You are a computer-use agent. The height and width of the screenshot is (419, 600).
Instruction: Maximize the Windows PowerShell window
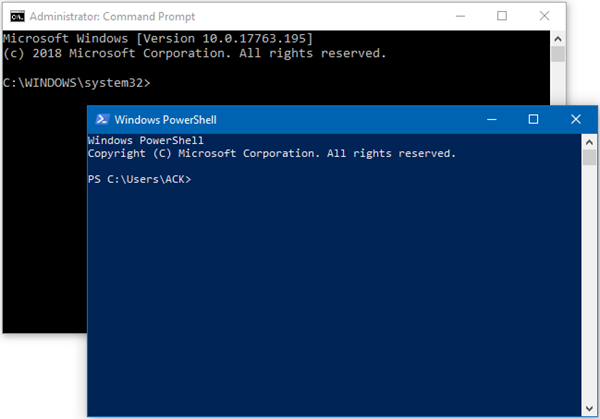click(534, 119)
